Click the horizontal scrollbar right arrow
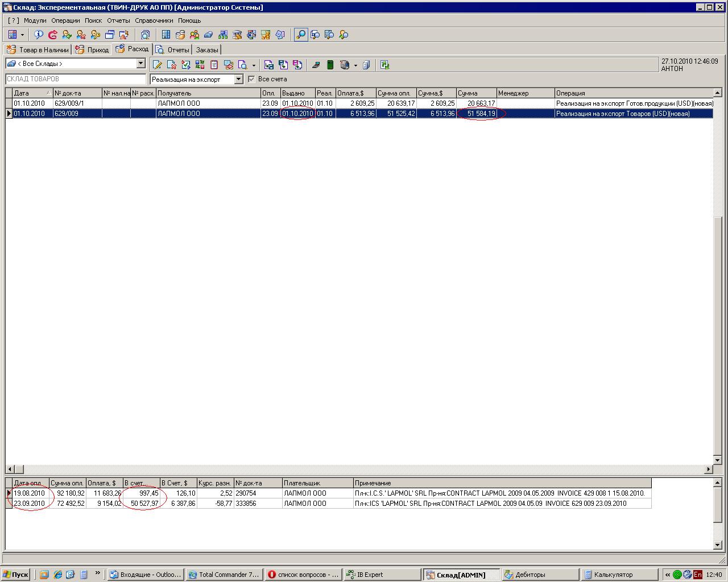Screen dimensions: 728x582 [x=709, y=469]
